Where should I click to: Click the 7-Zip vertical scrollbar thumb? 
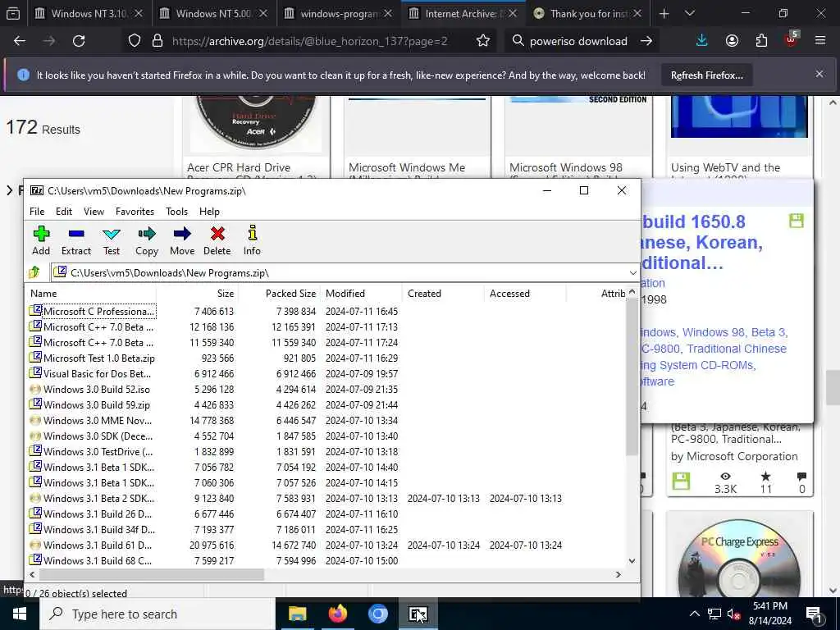click(x=632, y=376)
